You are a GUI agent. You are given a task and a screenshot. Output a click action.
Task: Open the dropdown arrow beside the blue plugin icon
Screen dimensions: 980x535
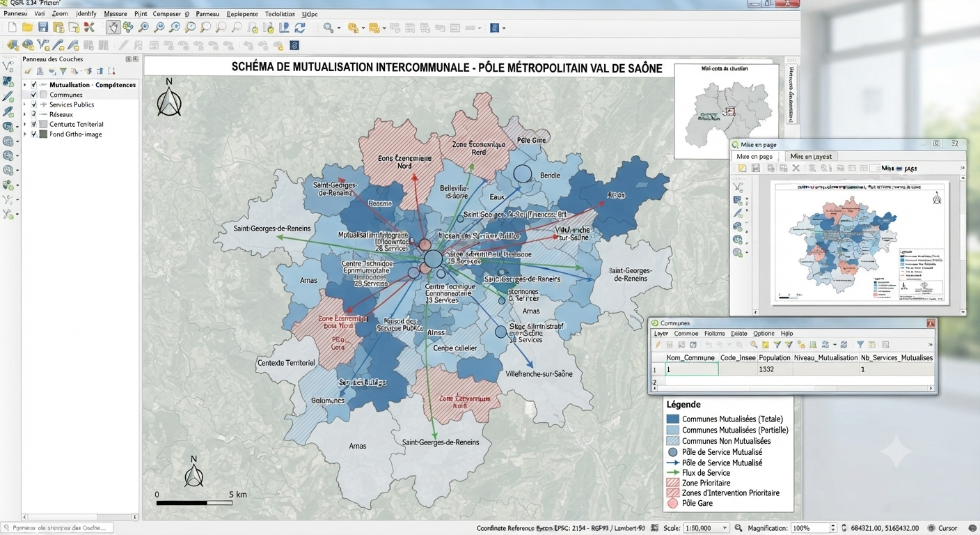pos(504,29)
